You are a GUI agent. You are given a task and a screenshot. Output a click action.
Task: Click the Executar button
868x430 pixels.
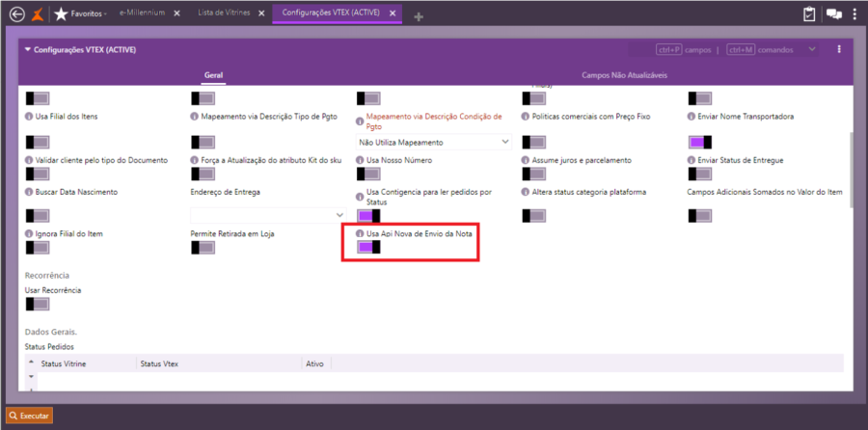click(x=29, y=416)
